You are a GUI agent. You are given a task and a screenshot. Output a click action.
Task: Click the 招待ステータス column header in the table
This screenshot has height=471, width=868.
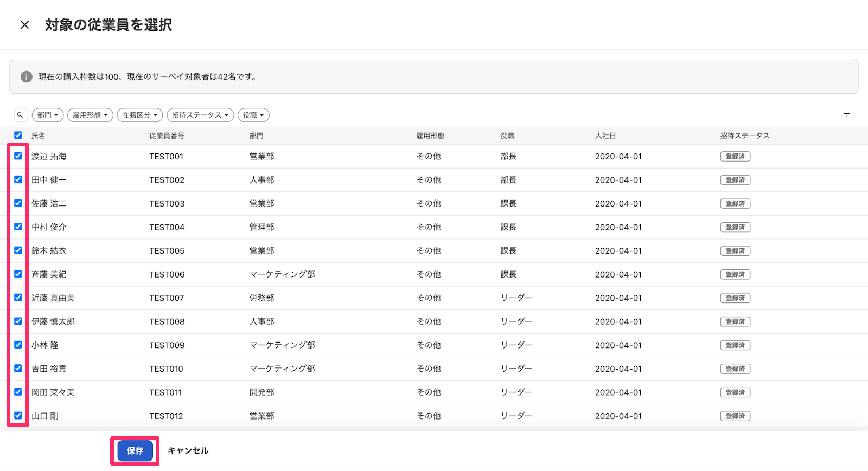(x=745, y=136)
